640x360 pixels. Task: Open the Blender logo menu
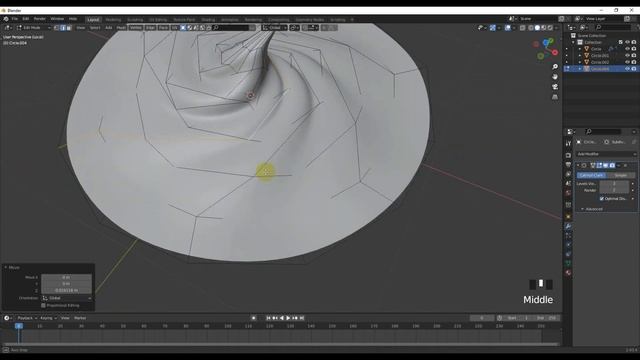click(6, 19)
